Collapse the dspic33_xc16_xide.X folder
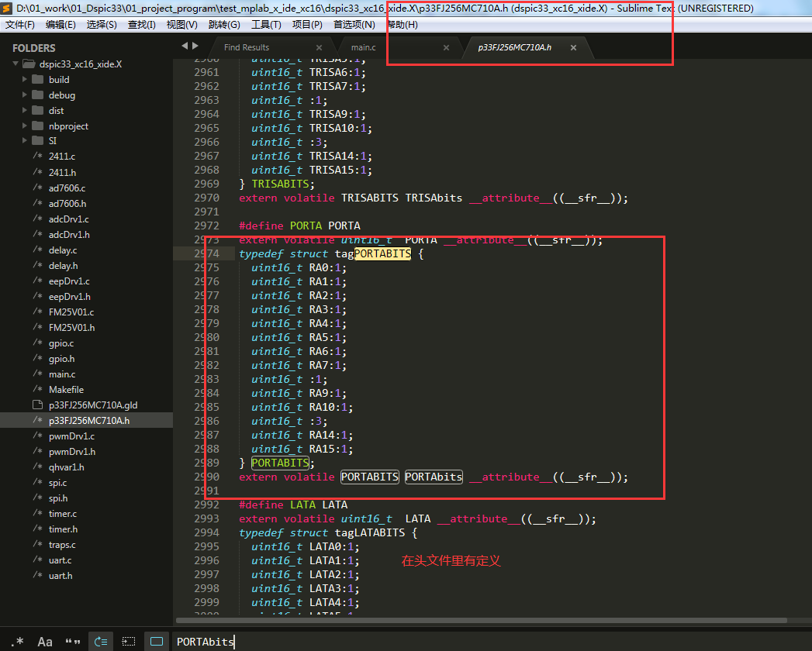This screenshot has height=651, width=812. [17, 64]
